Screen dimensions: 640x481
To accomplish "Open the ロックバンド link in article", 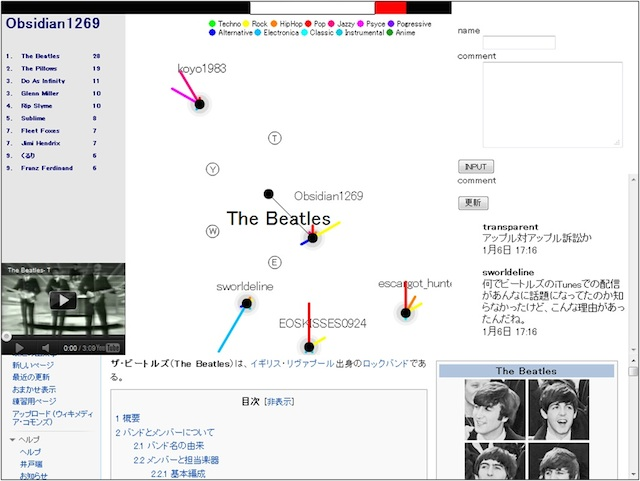I will tap(385, 363).
